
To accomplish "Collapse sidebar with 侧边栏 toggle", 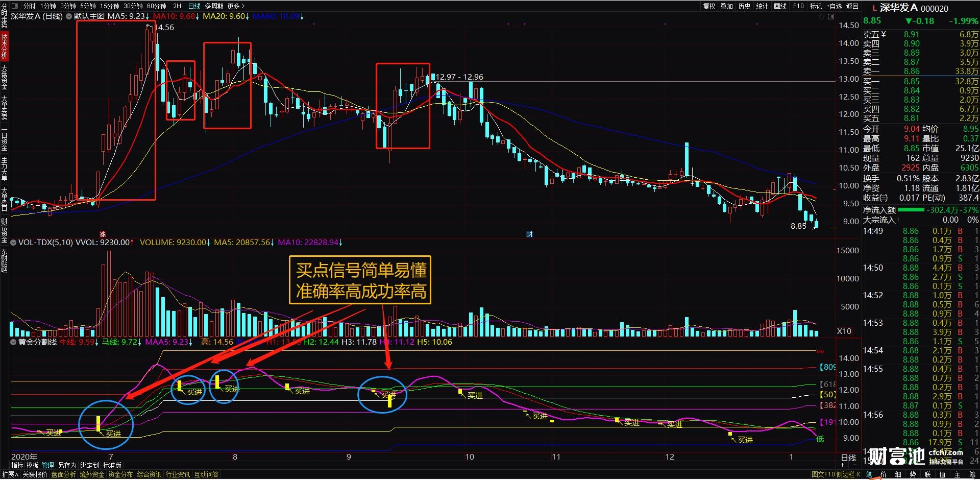I will tap(848, 474).
